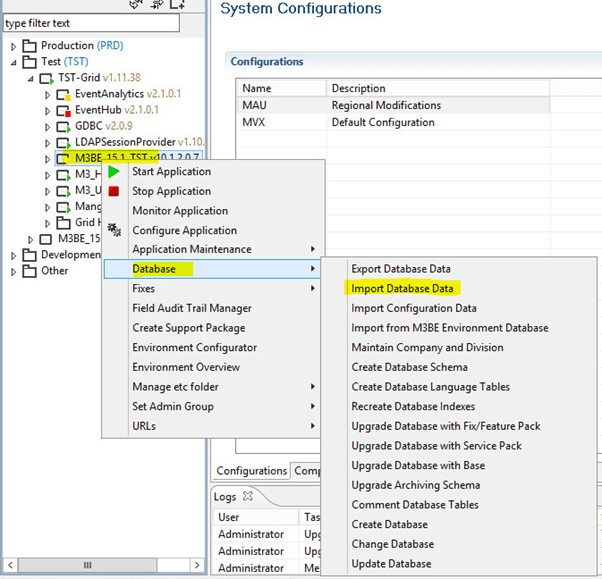Screen dimensions: 602x579
Task: Expand the Production (PRD) tree node
Action: (13, 46)
